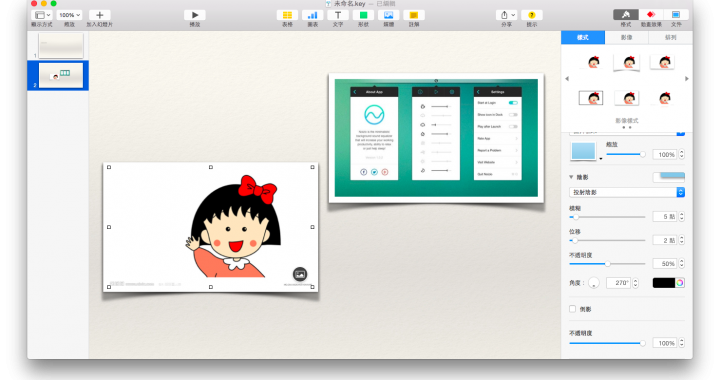Open the 100% zoom dropdown in toolbar
Image resolution: width=720 pixels, height=380 pixels.
70,15
